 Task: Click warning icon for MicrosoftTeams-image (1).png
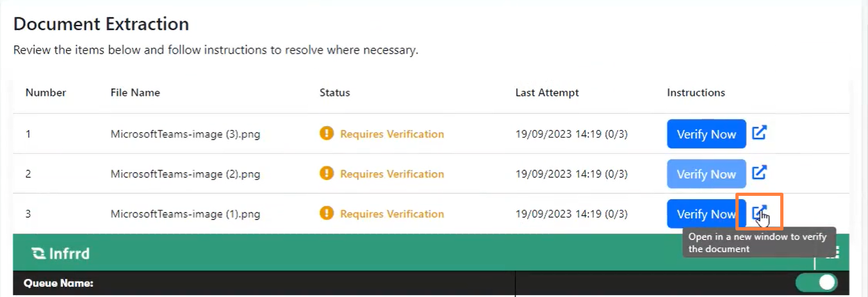click(x=327, y=214)
